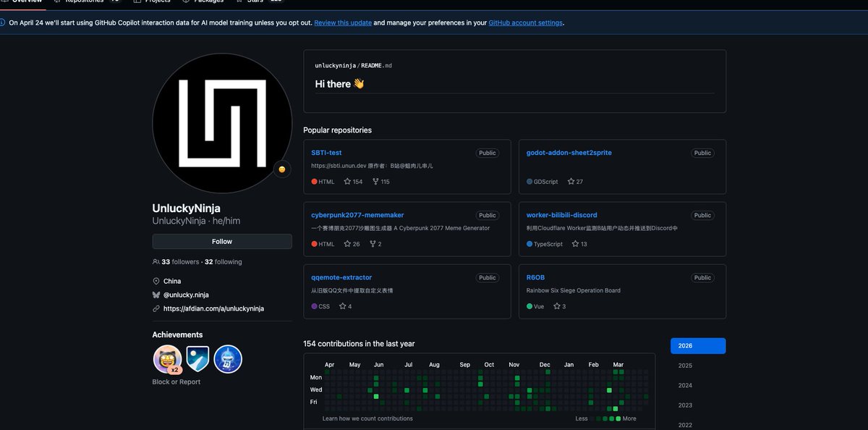
Task: Click the 154 contributions in the last year heading
Action: (359, 344)
